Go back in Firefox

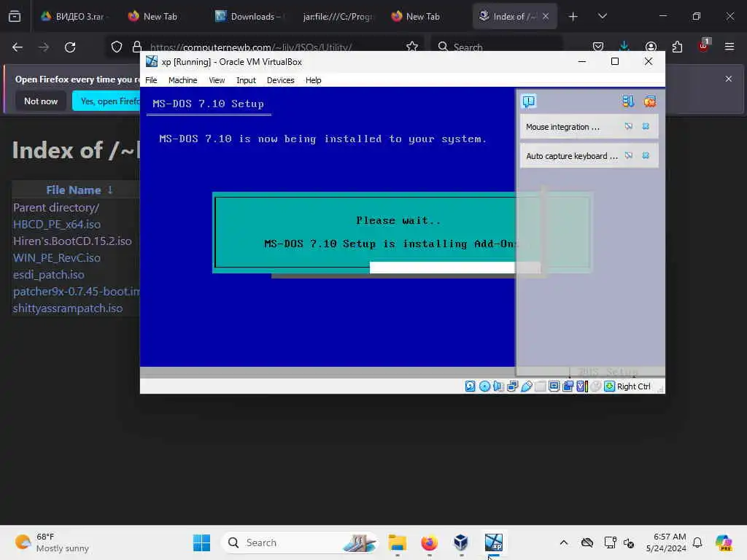[x=18, y=47]
